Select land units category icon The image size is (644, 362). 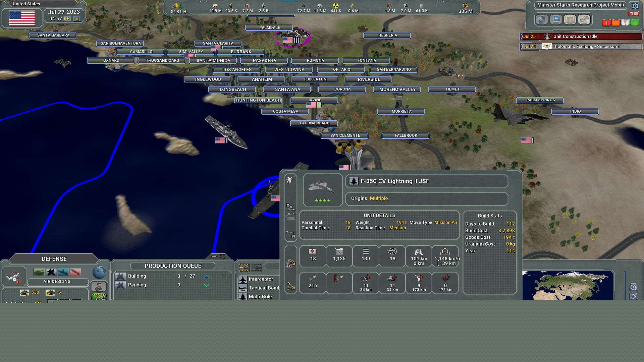[x=39, y=272]
